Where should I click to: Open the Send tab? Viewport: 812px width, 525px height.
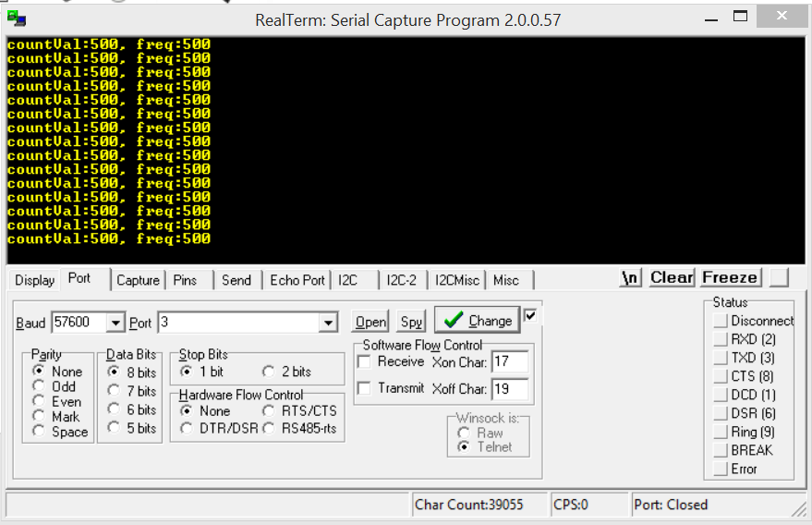tap(236, 280)
